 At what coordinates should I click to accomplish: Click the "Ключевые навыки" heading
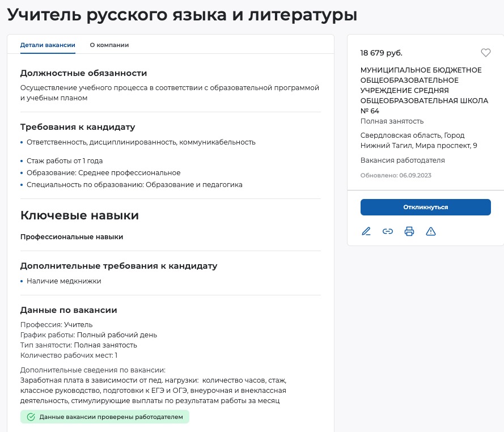point(79,215)
